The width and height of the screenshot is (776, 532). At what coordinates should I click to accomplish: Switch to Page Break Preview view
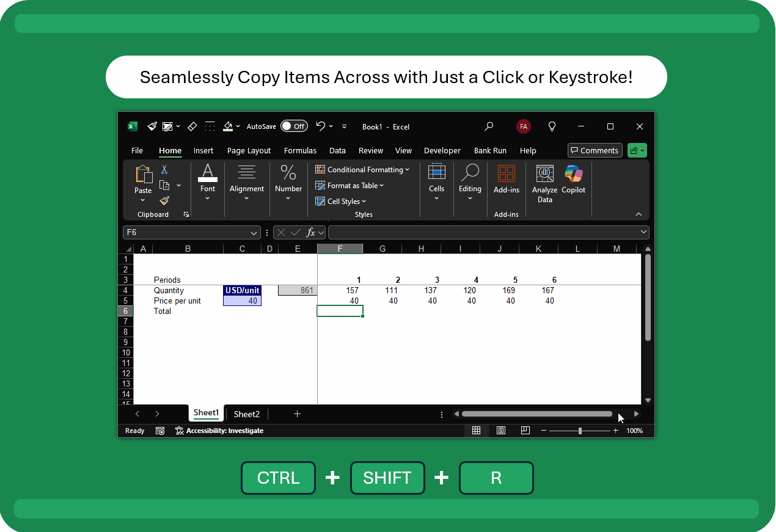pyautogui.click(x=525, y=431)
